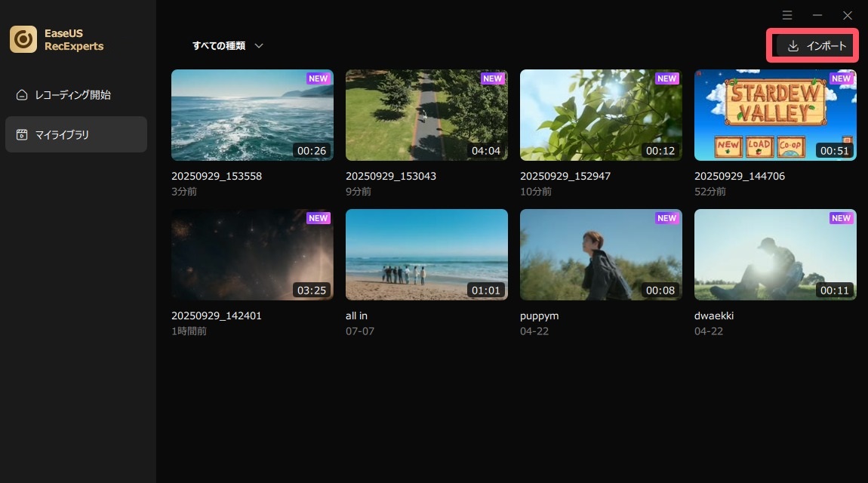Click the chevron arrow next to すべての種類
Viewport: 868px width, 483px height.
(259, 46)
